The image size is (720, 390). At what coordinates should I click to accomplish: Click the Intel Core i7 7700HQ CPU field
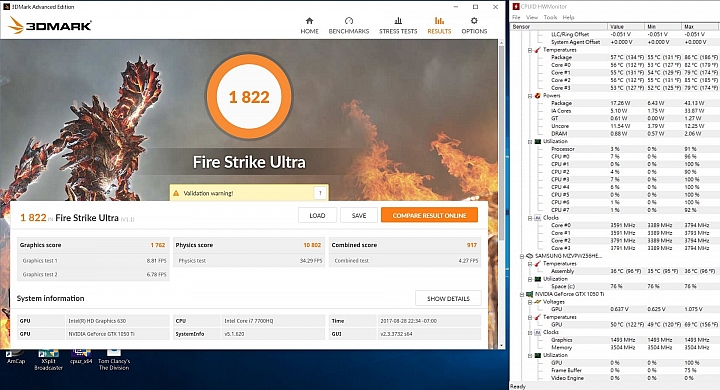(272, 321)
